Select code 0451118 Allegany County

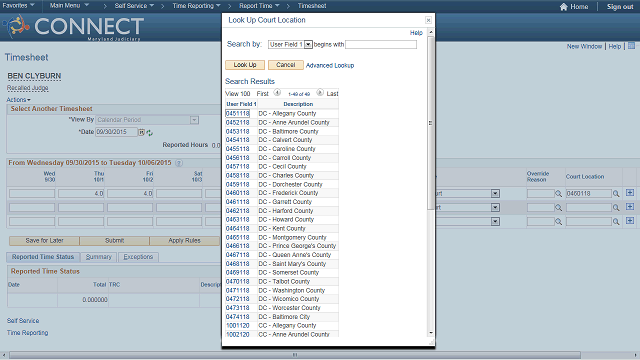point(238,113)
